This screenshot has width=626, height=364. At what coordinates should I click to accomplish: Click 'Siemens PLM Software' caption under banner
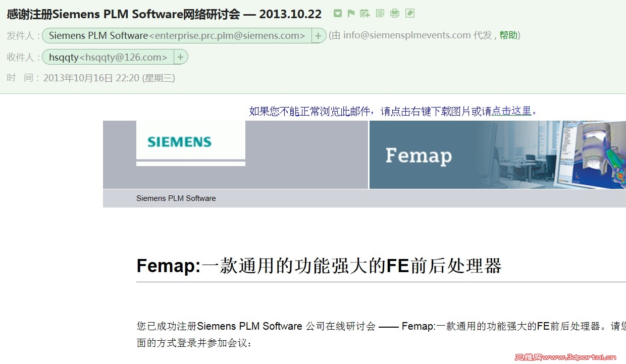coord(176,198)
